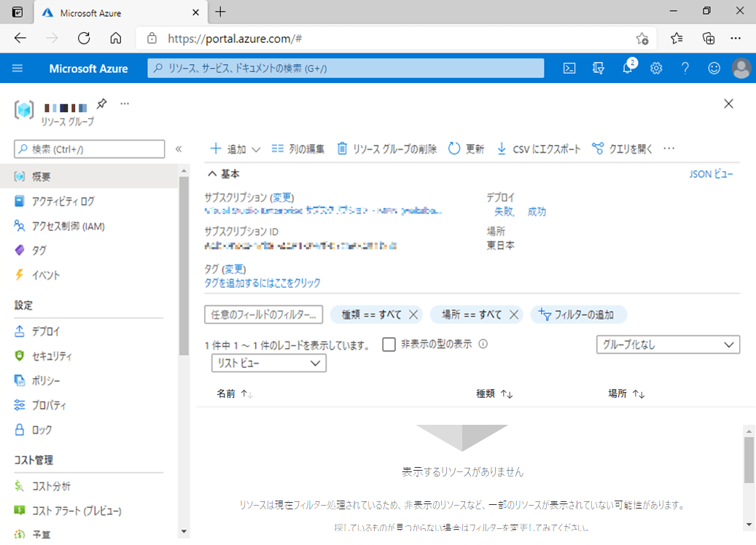The height and width of the screenshot is (545, 756).
Task: Click 変更 next to タグ
Action: point(234,270)
